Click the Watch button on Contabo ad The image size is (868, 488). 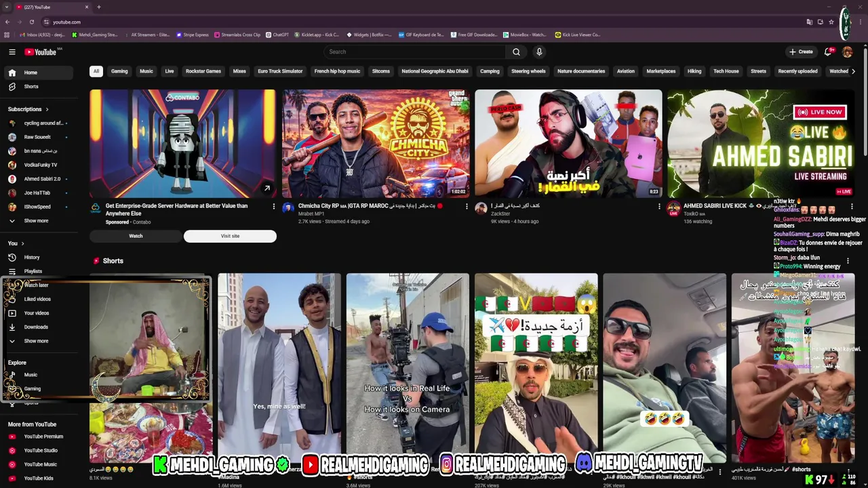tap(136, 236)
